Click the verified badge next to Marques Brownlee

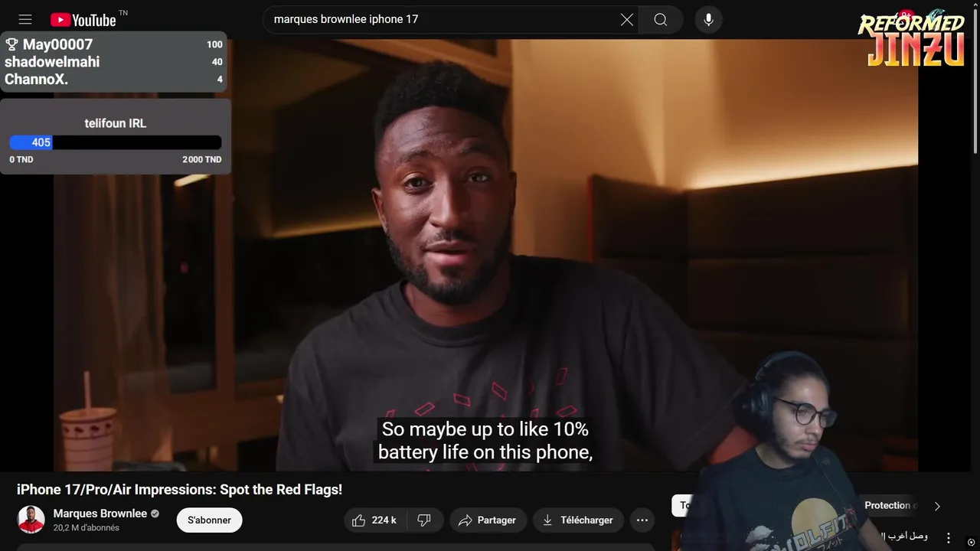tap(155, 514)
